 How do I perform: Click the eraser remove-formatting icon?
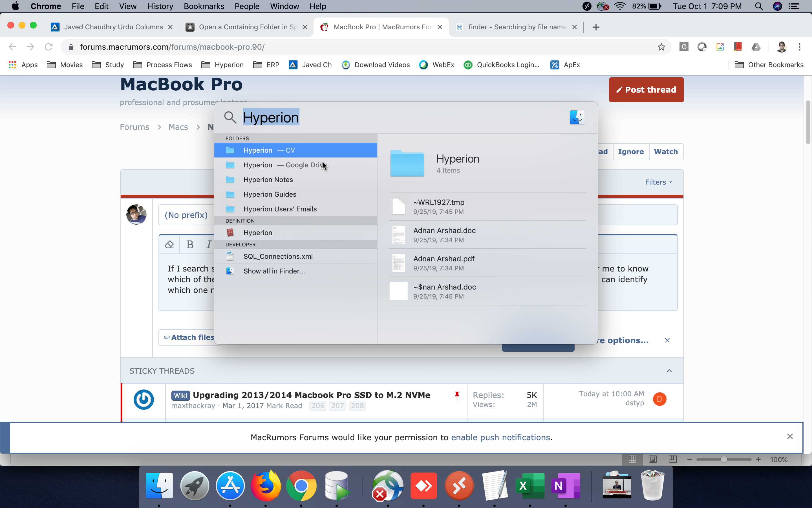pos(169,244)
